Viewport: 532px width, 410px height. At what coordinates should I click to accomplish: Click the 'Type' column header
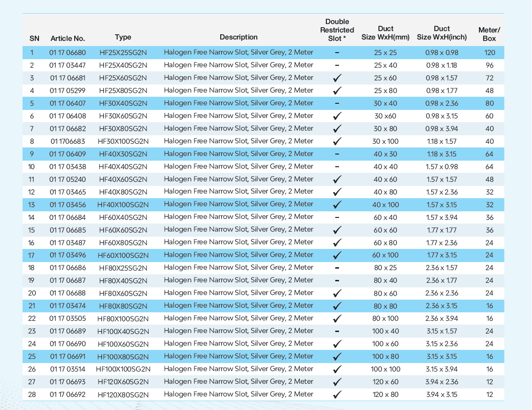(x=123, y=37)
